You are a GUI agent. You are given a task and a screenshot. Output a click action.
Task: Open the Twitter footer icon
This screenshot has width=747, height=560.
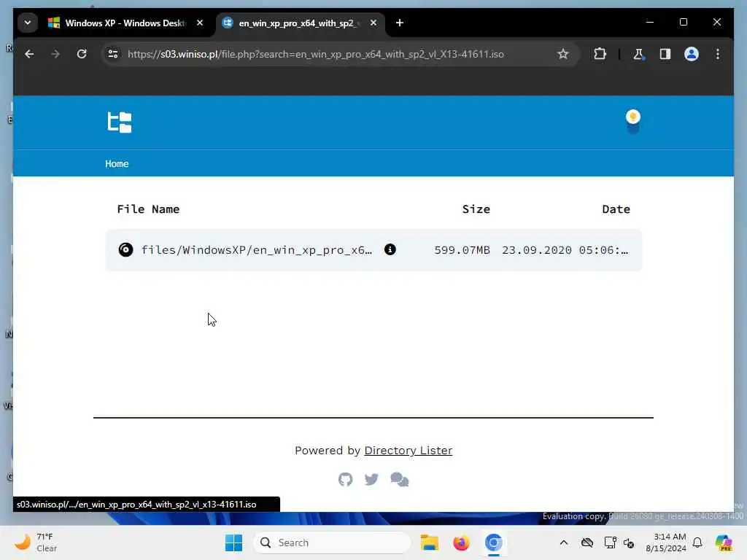(371, 479)
